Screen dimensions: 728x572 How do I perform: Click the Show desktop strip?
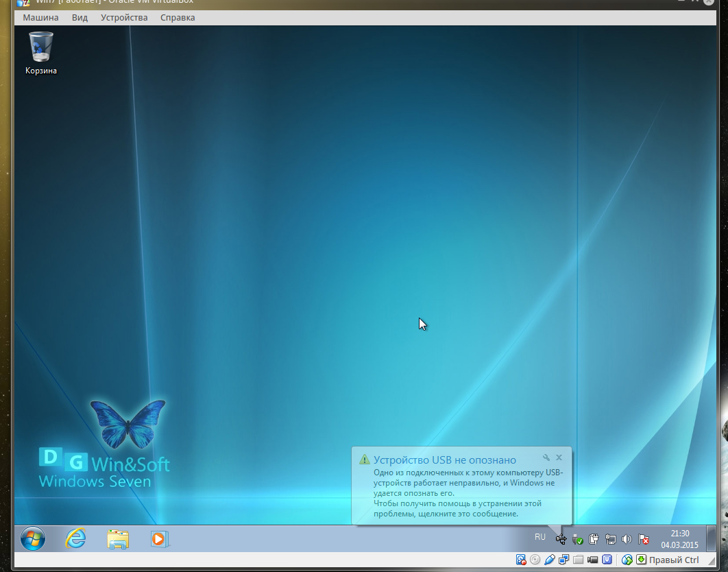[712, 538]
